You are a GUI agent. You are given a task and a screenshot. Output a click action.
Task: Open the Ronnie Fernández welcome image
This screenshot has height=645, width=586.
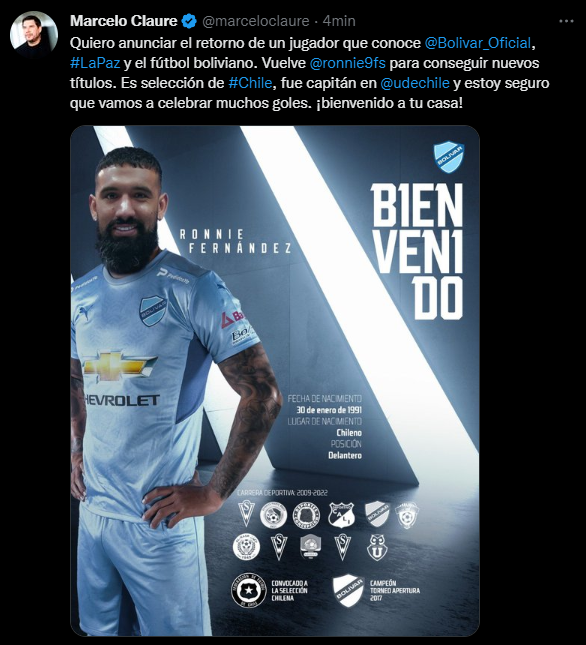pyautogui.click(x=275, y=381)
